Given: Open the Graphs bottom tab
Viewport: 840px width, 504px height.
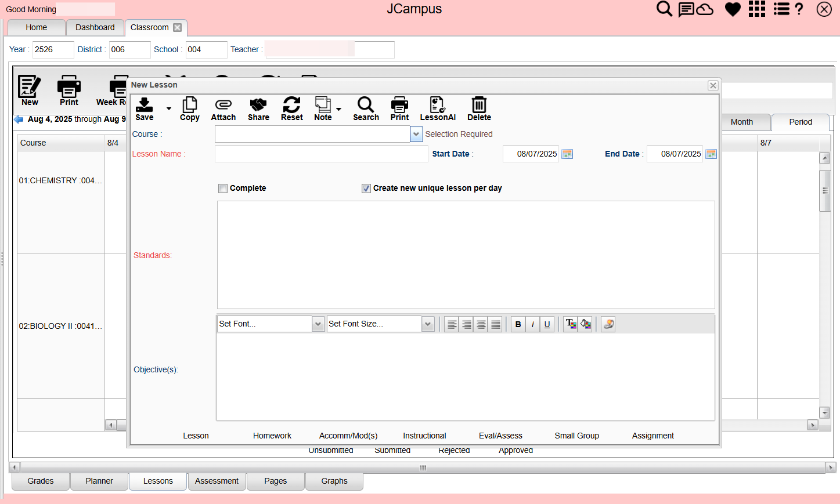Looking at the screenshot, I should (334, 481).
